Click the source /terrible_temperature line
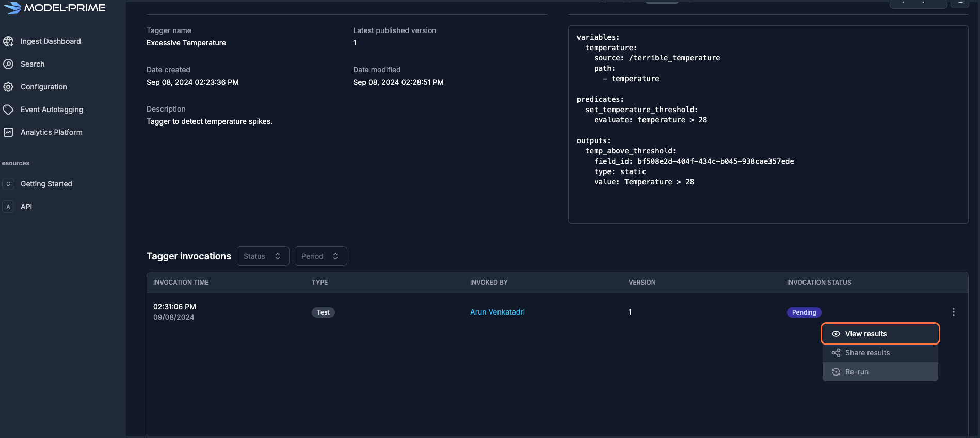Image resolution: width=980 pixels, height=438 pixels. pyautogui.click(x=657, y=58)
